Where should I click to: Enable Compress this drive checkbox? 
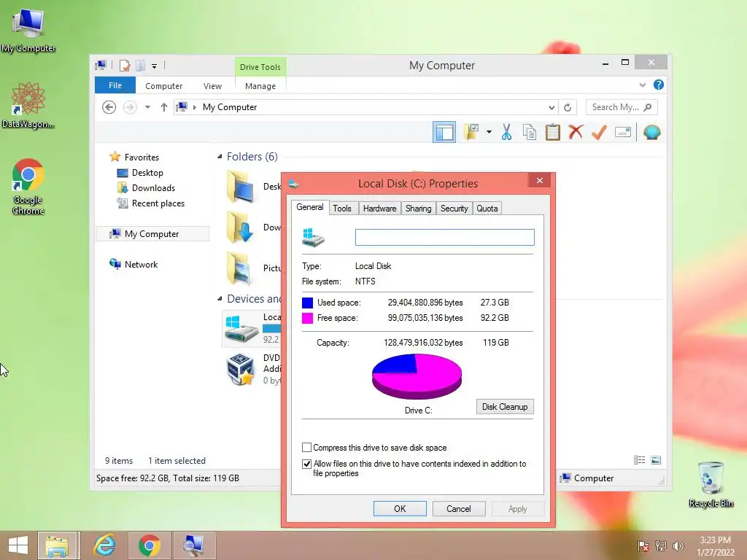[x=307, y=448]
